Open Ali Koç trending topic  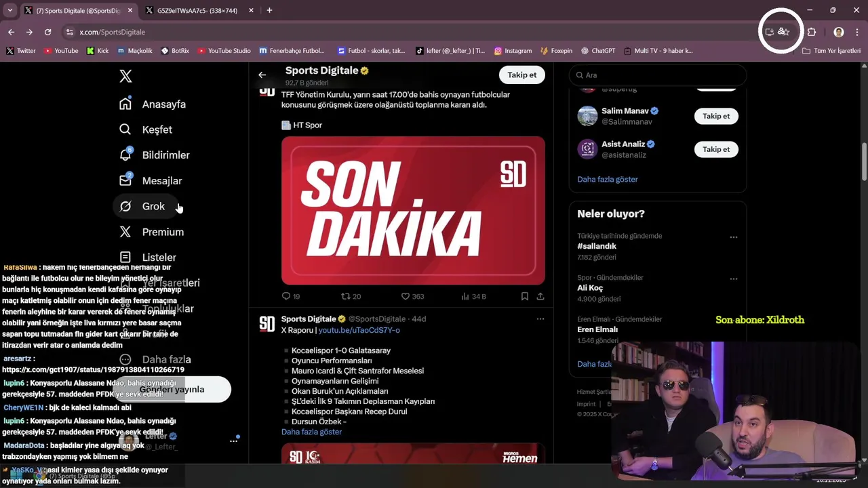coord(590,288)
